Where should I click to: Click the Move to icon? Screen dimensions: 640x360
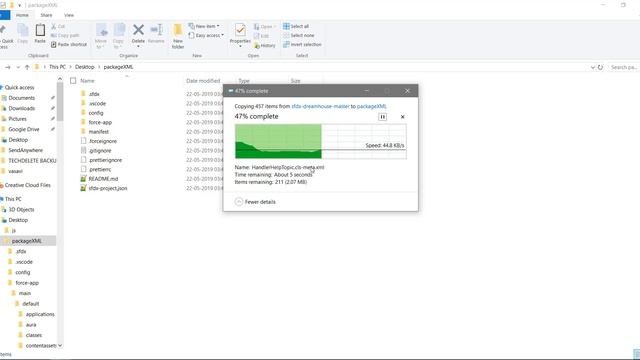(101, 36)
